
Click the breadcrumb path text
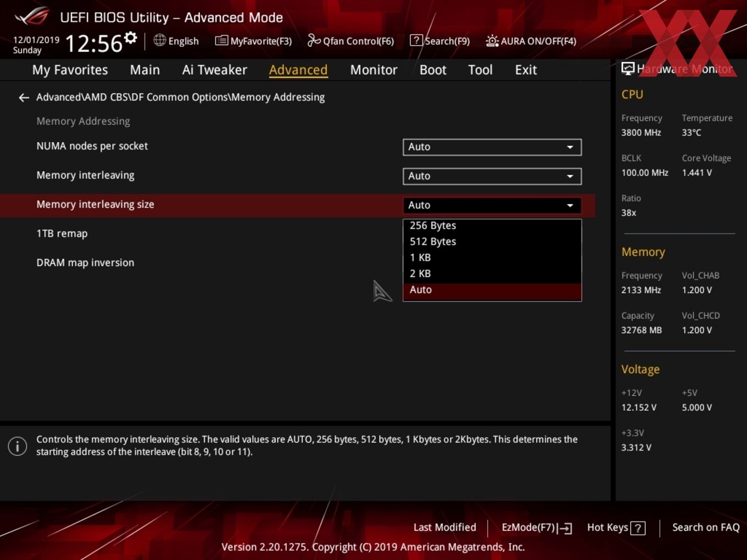[x=180, y=97]
